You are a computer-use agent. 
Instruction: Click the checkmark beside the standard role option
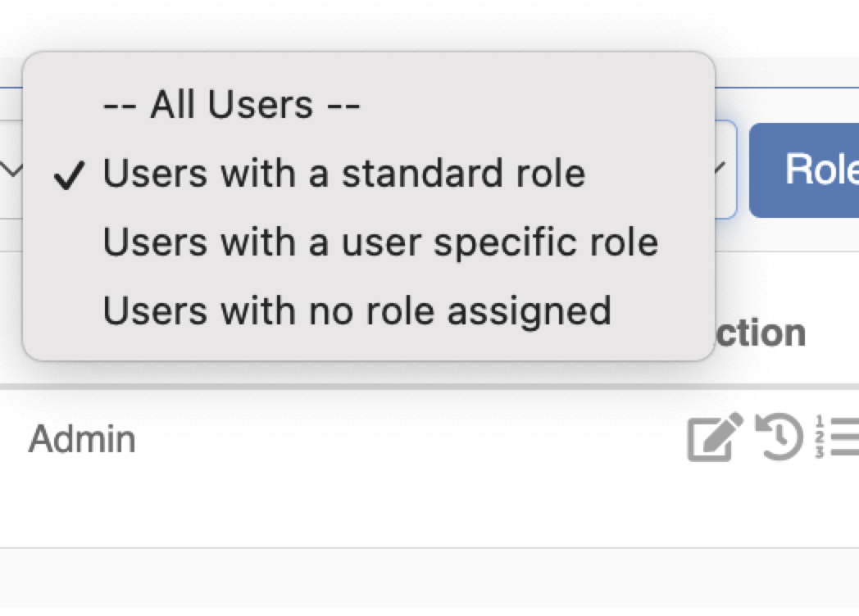coord(69,175)
